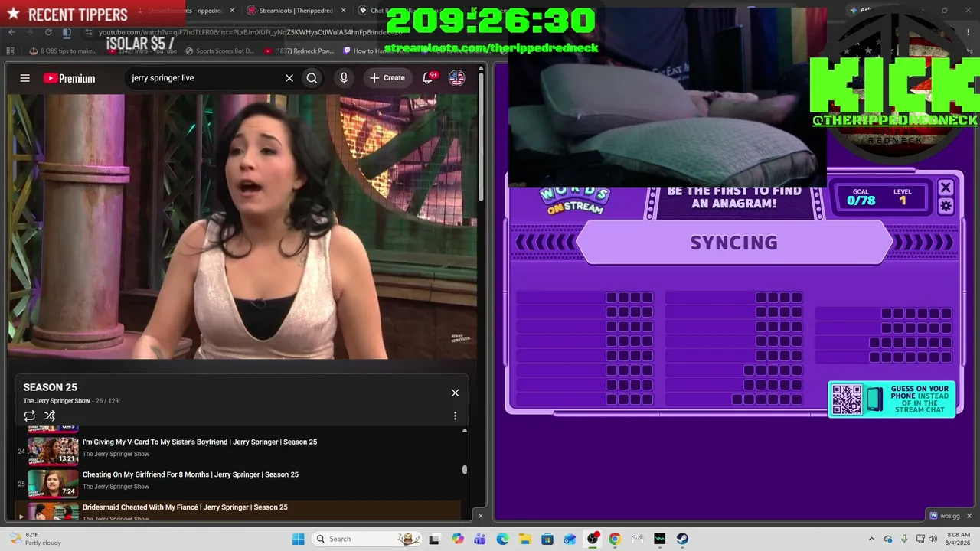This screenshot has width=980, height=551.
Task: Open Microsoft Edge from taskbar
Action: point(502,539)
